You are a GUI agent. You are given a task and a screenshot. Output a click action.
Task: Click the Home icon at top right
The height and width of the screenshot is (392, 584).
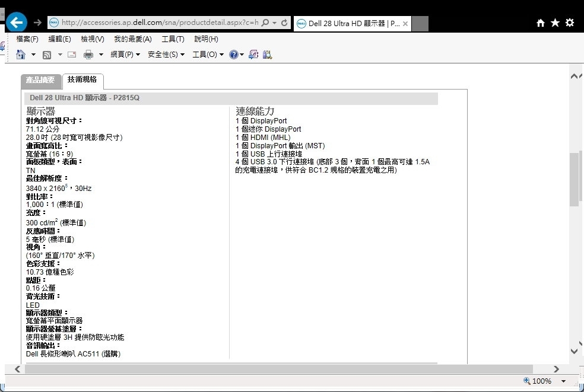click(x=541, y=23)
